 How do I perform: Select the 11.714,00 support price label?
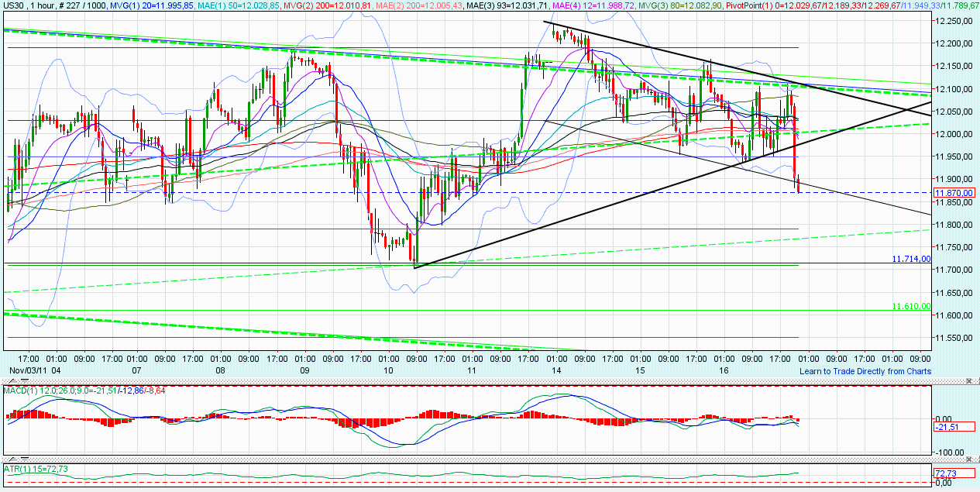click(x=910, y=259)
